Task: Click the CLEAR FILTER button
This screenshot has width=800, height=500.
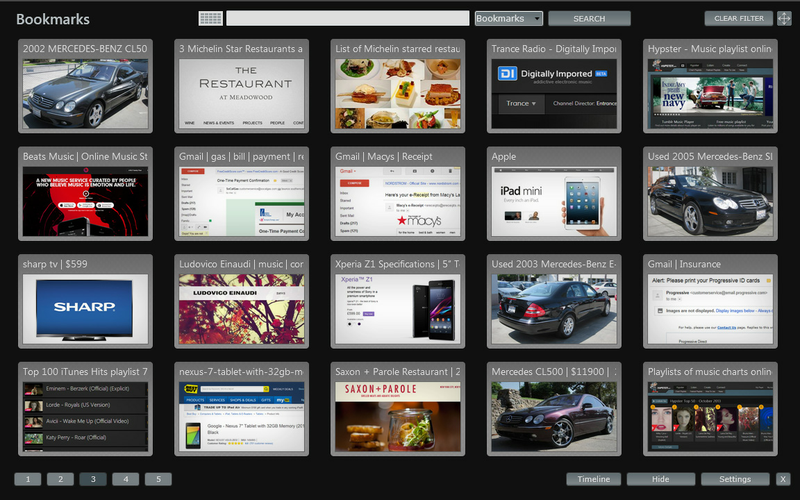Action: (739, 18)
